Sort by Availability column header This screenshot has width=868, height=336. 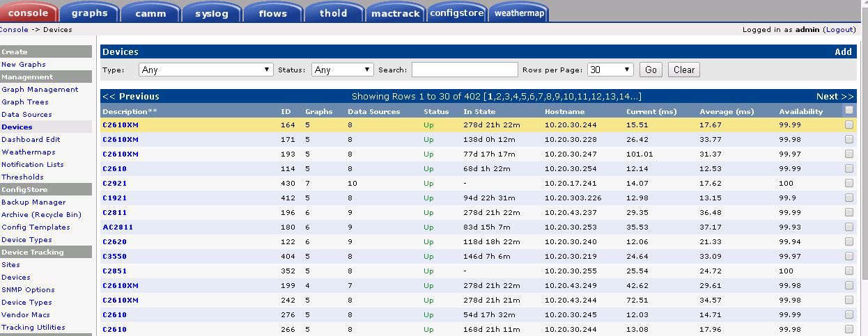(800, 111)
